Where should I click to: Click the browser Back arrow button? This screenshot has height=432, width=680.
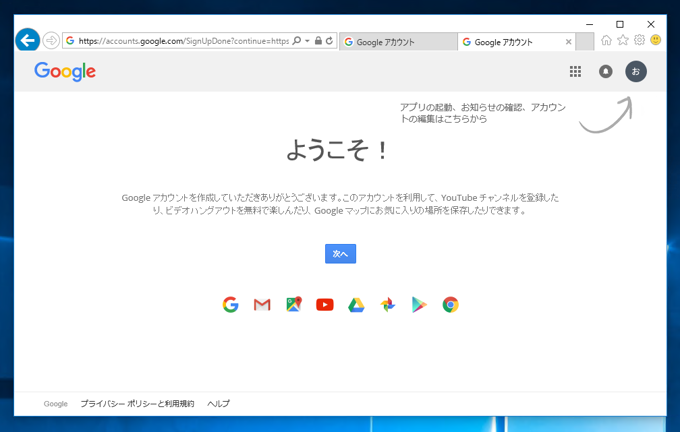[27, 40]
